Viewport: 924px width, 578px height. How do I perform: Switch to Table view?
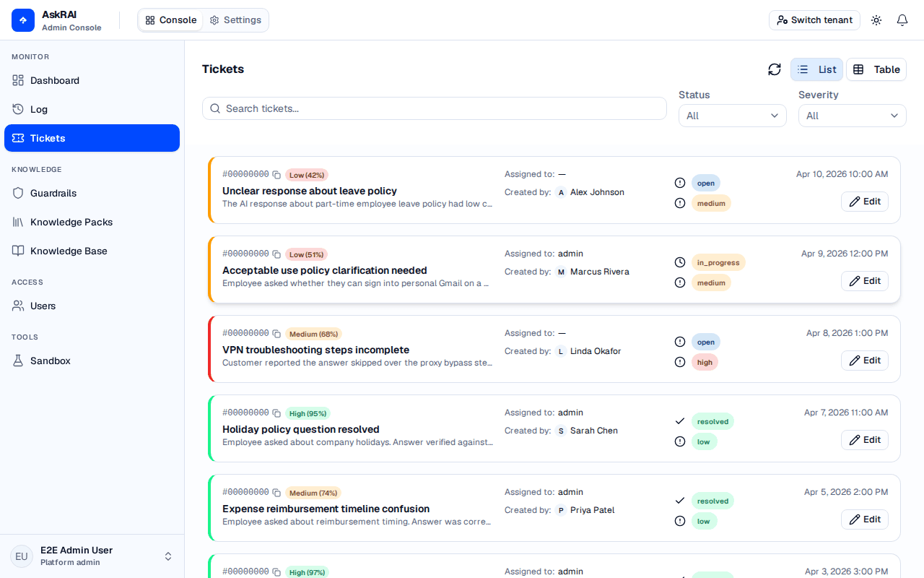[876, 69]
